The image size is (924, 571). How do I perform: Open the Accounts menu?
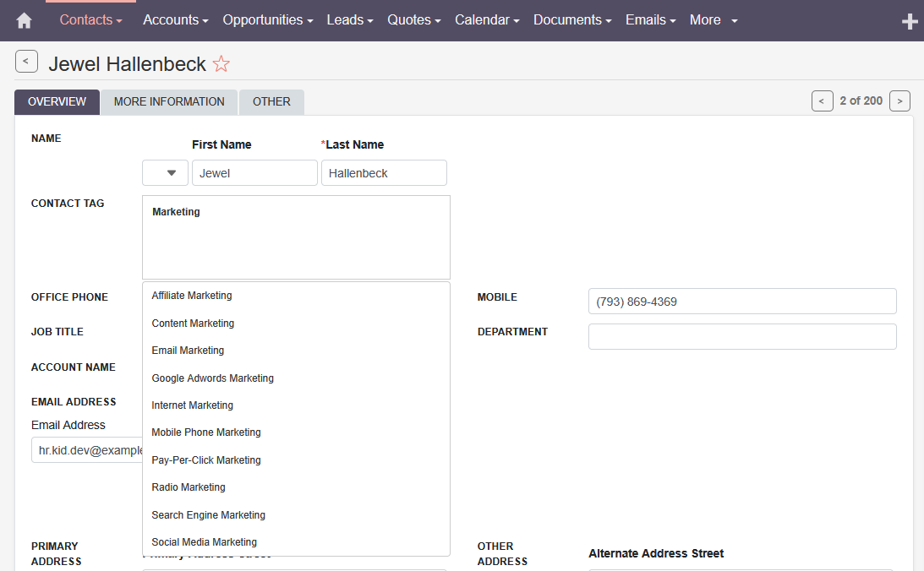176,20
